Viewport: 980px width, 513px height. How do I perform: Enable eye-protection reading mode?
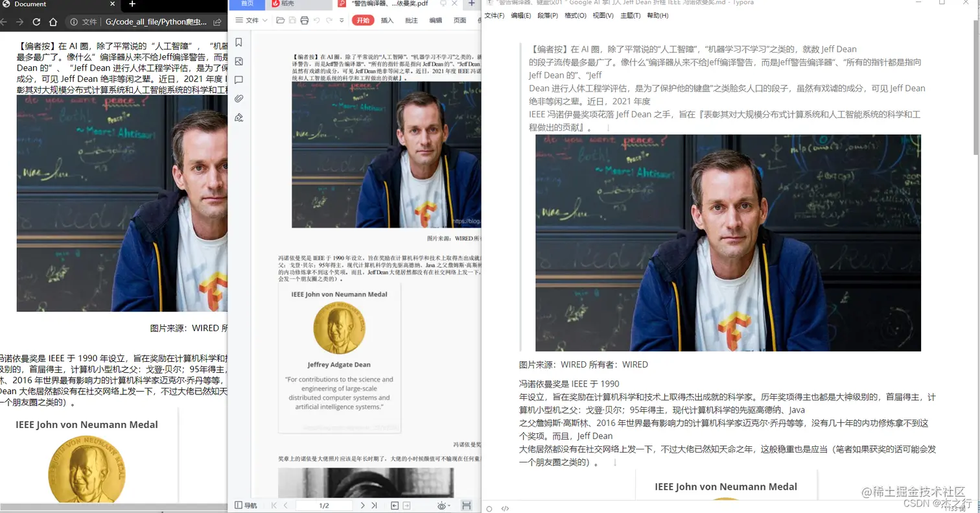coord(441,505)
